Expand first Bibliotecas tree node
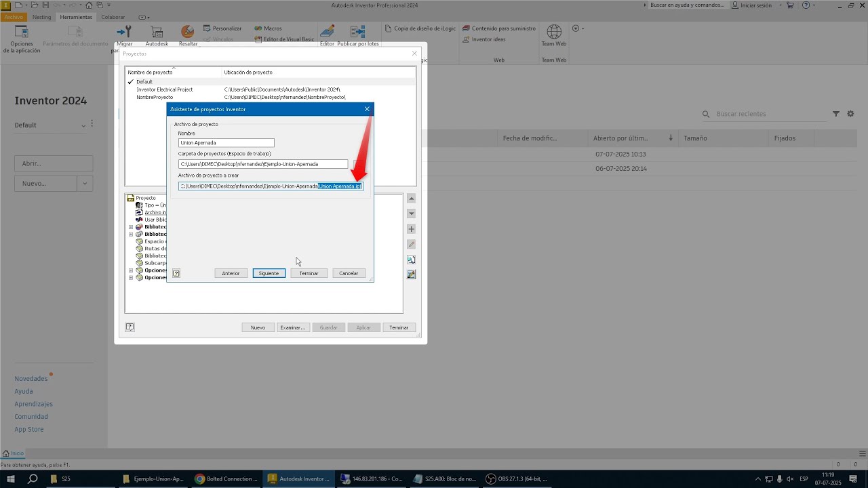 tap(131, 227)
